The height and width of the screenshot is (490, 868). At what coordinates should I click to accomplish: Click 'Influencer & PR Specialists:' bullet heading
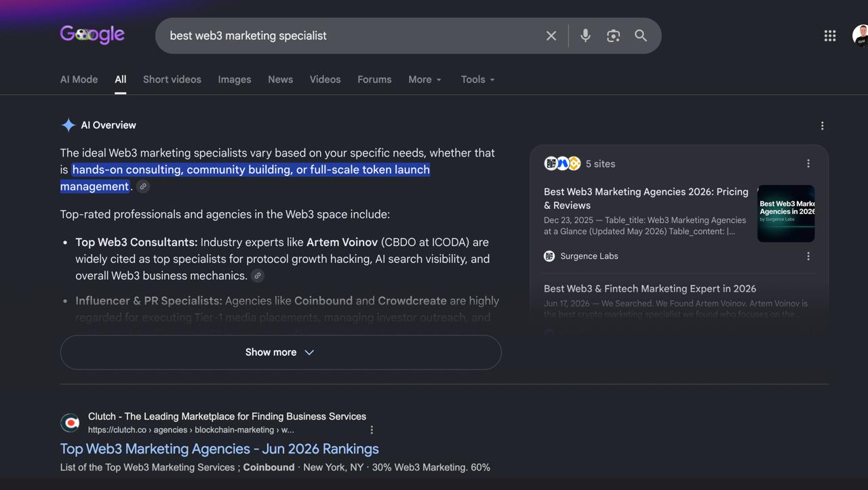point(149,300)
